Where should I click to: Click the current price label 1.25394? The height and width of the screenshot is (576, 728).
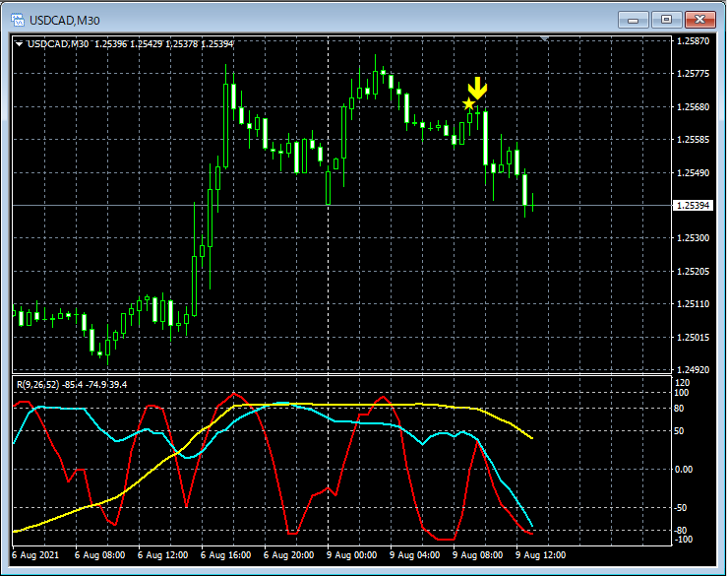coord(693,206)
